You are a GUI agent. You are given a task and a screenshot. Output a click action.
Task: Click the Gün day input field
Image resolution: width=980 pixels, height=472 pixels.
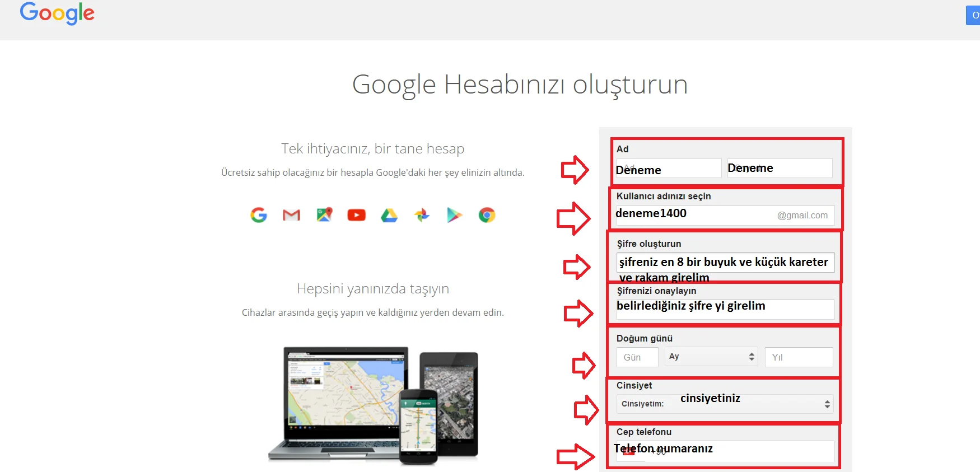(637, 357)
